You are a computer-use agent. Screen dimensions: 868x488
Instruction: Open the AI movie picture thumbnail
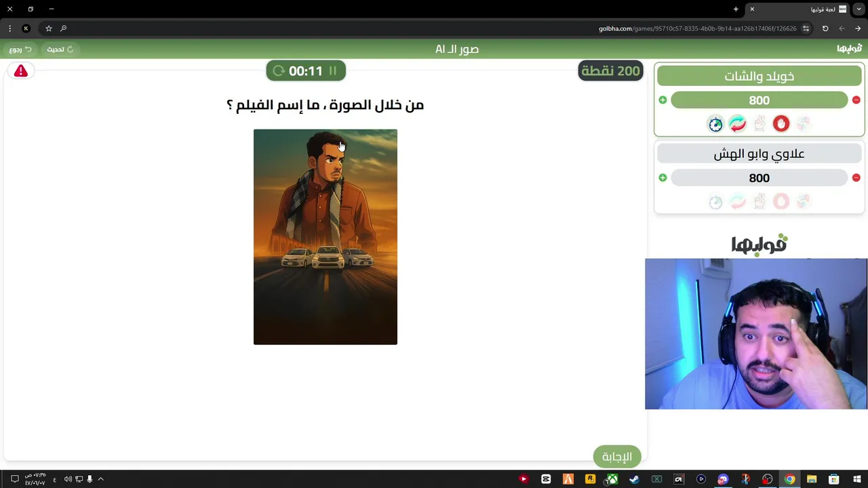coord(325,237)
